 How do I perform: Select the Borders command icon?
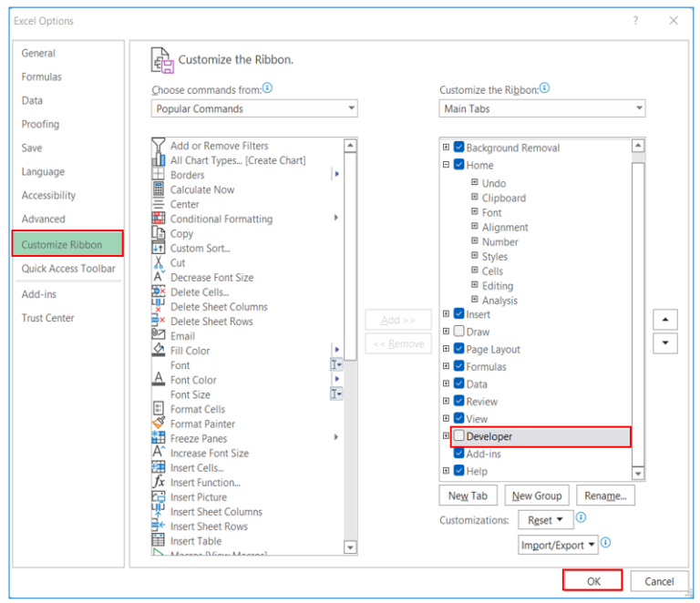click(159, 174)
